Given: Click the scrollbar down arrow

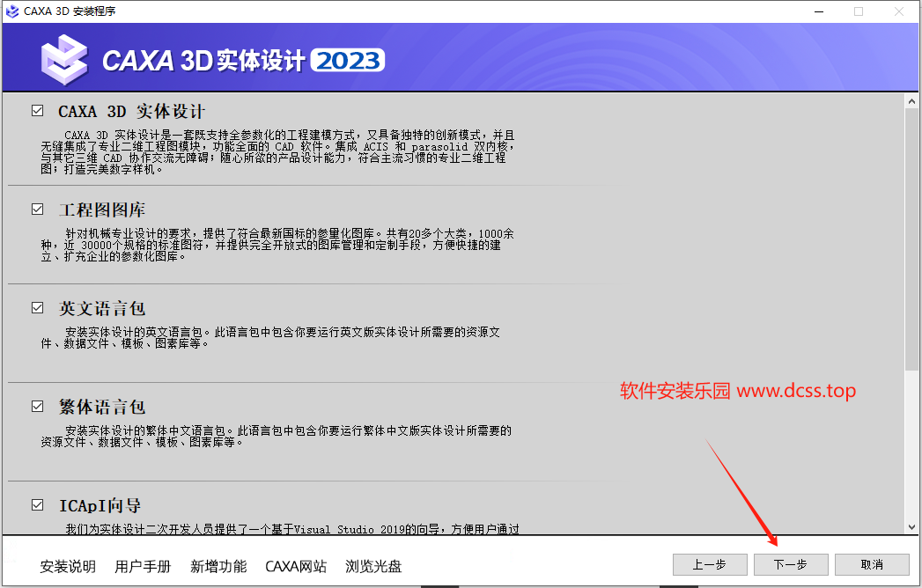Looking at the screenshot, I should [x=911, y=526].
